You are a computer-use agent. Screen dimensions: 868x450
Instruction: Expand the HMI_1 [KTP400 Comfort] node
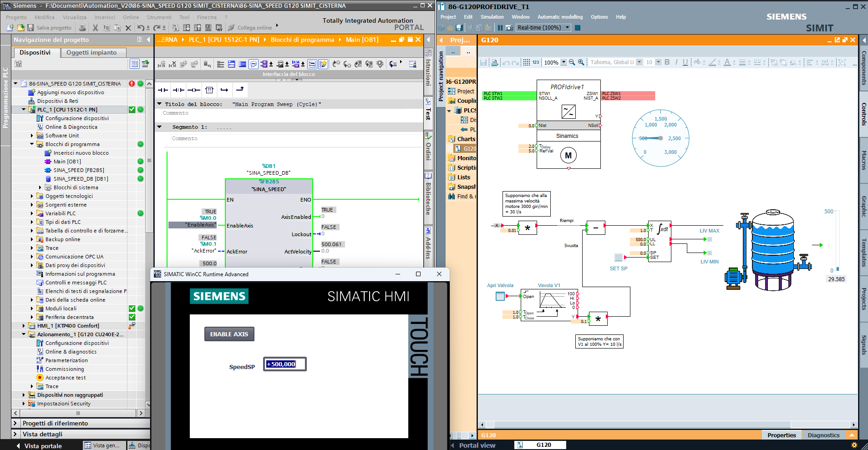[24, 326]
